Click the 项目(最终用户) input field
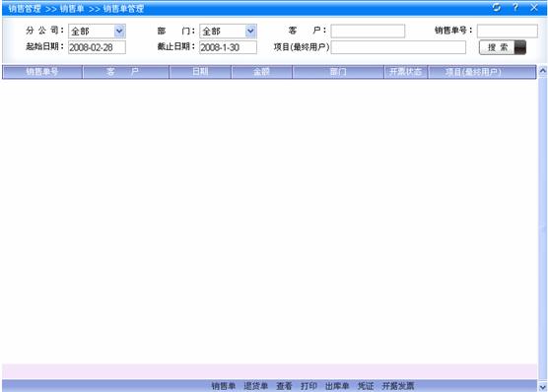The width and height of the screenshot is (548, 392). click(x=398, y=47)
